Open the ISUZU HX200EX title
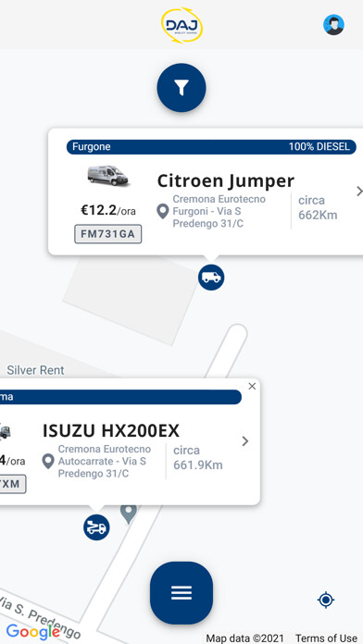363x644 pixels. tap(111, 431)
